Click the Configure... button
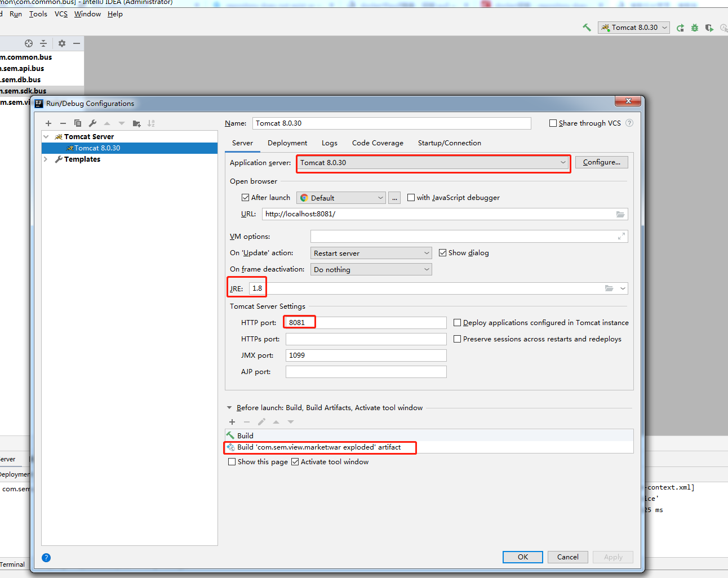This screenshot has width=728, height=578. (602, 162)
